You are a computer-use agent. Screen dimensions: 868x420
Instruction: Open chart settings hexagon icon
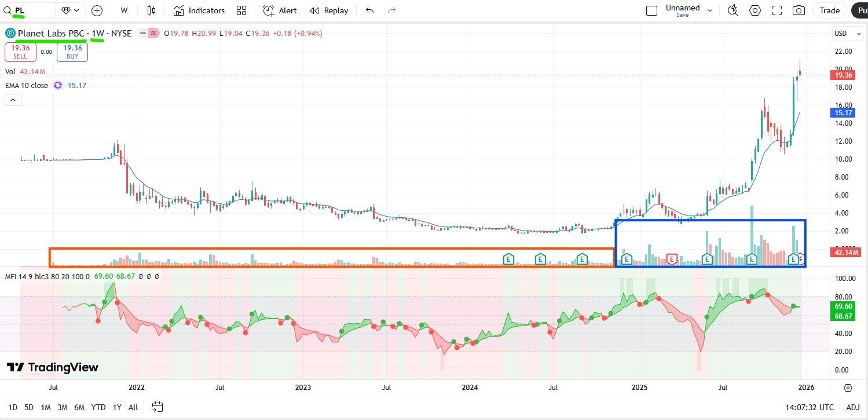(755, 10)
